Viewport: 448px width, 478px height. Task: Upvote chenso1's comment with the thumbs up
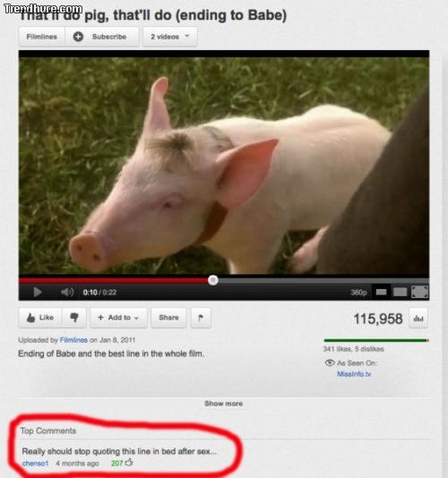point(129,463)
